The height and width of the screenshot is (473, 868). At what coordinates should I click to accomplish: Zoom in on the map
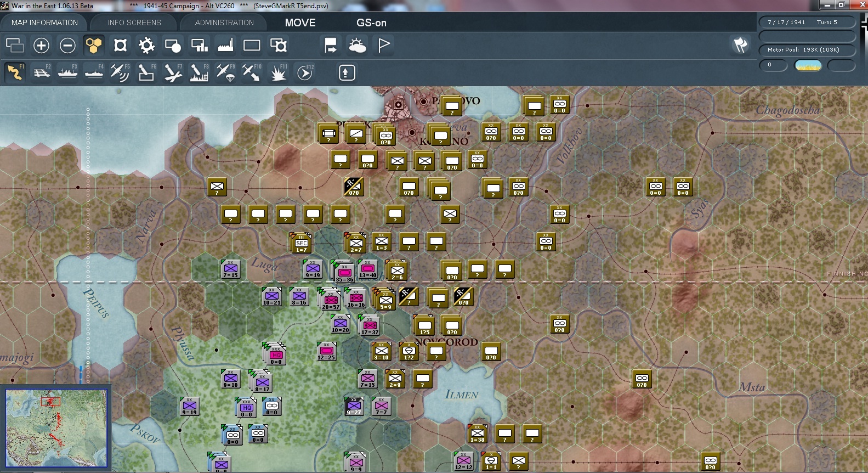pos(41,45)
